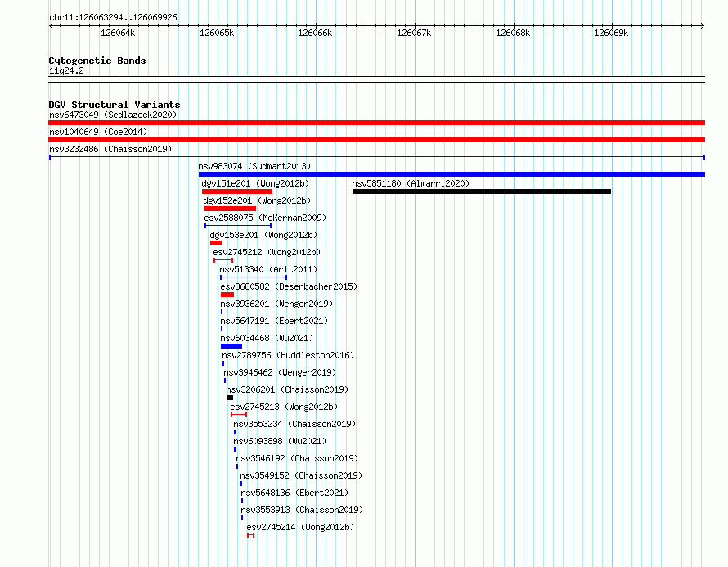Click nsv3553913 (Chaisson2019) label
The height and width of the screenshot is (567, 728).
[302, 510]
